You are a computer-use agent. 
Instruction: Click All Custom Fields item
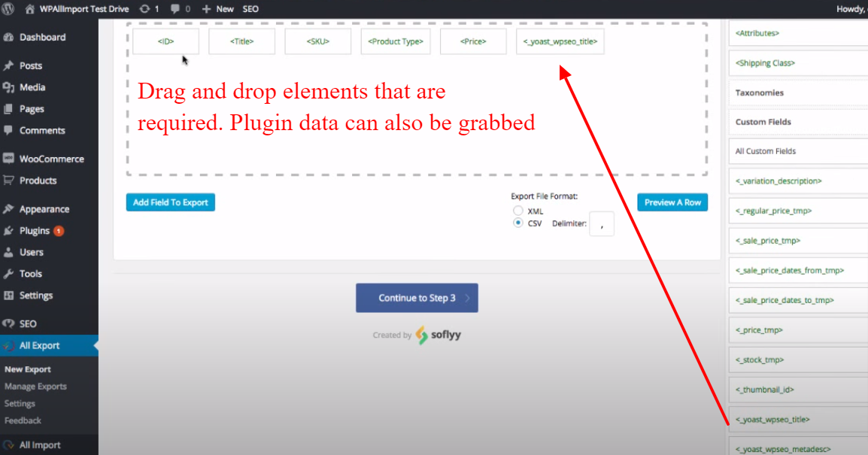(798, 151)
